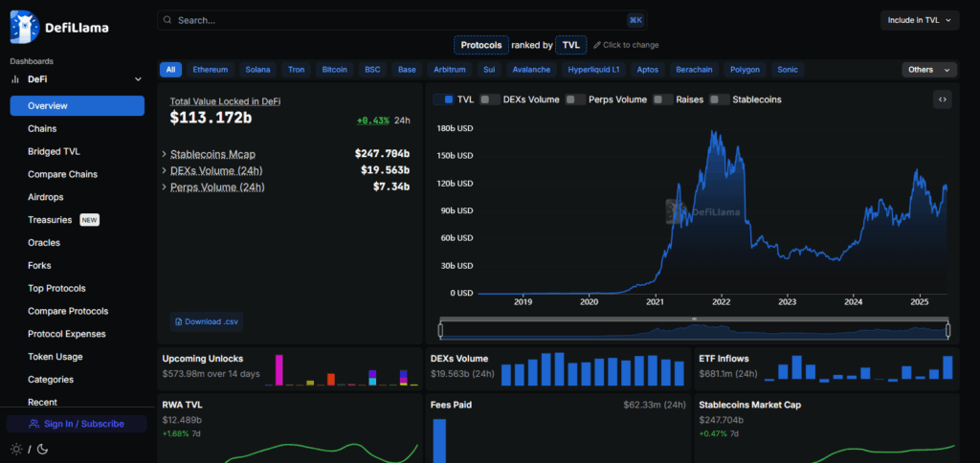
Task: Select the Ethereum chain tab
Action: pyautogui.click(x=211, y=70)
